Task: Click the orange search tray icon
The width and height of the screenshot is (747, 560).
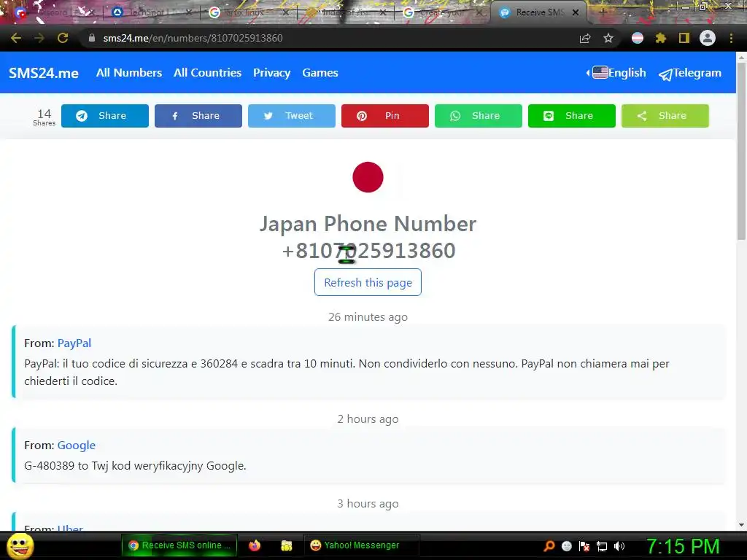Action: (549, 546)
